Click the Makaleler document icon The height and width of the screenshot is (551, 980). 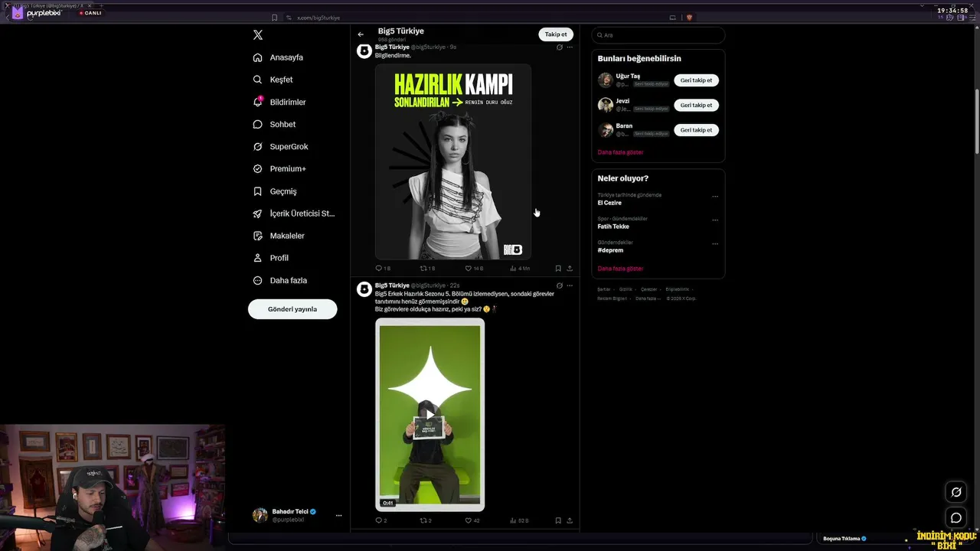[257, 236]
